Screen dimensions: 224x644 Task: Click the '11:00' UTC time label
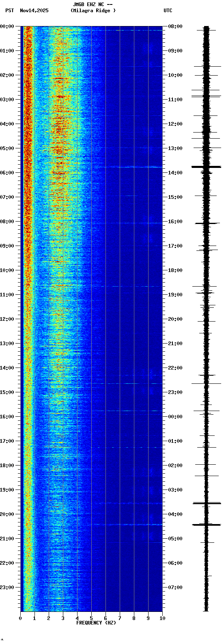click(175, 100)
